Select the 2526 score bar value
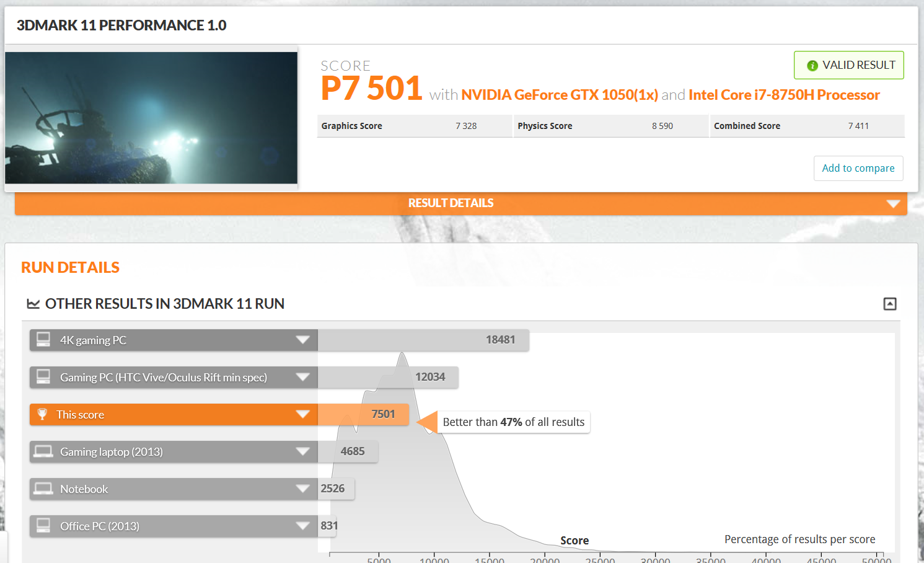The height and width of the screenshot is (563, 924). (332, 489)
